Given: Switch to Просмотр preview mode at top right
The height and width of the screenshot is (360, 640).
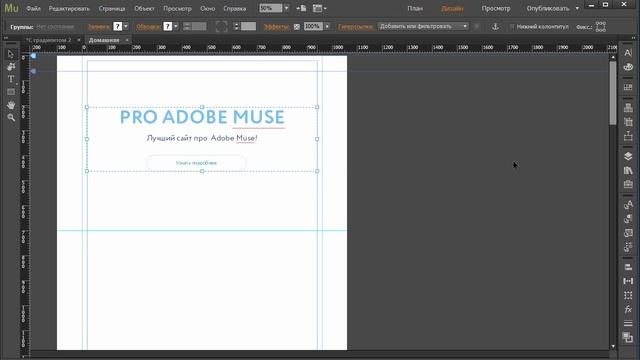Looking at the screenshot, I should pos(496,8).
